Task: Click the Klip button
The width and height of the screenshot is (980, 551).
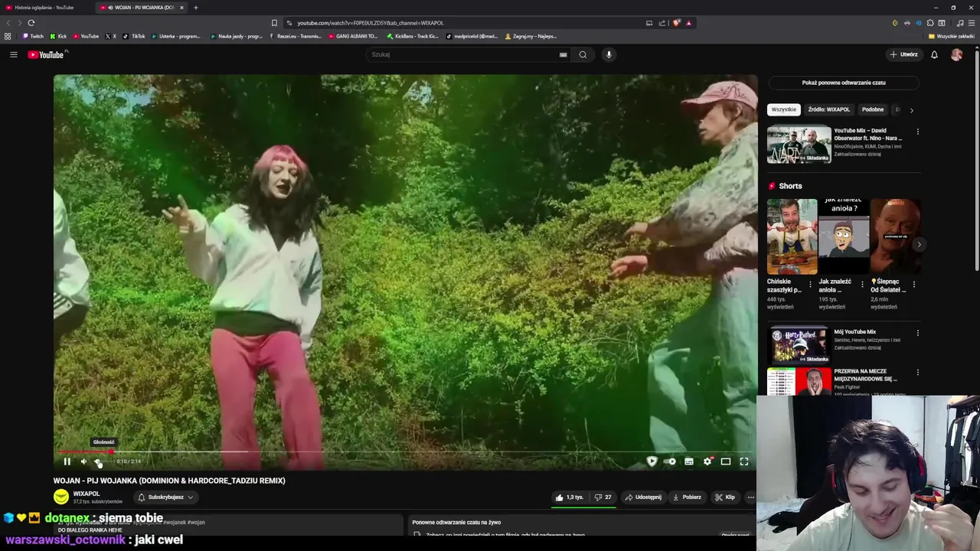Action: pyautogui.click(x=725, y=497)
